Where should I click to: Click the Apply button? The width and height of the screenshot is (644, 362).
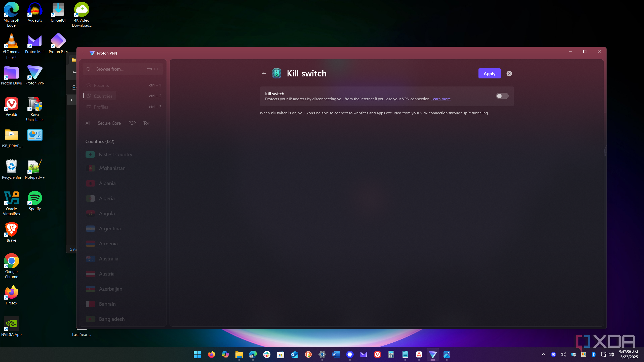489,73
